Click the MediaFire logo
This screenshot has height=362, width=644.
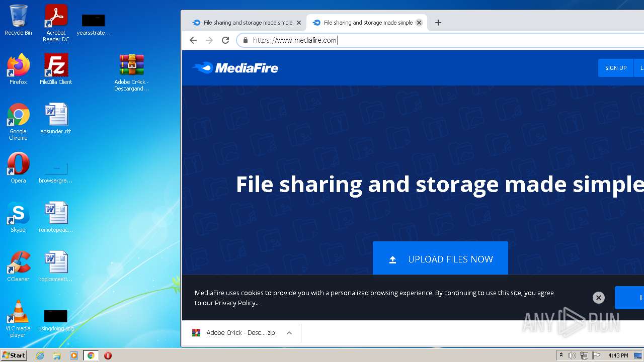(235, 68)
